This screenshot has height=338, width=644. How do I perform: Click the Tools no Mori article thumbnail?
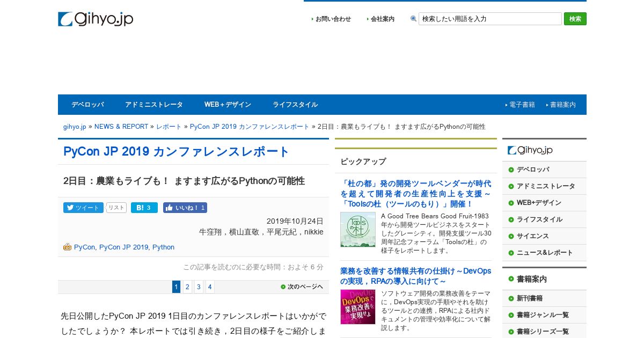[x=357, y=230]
